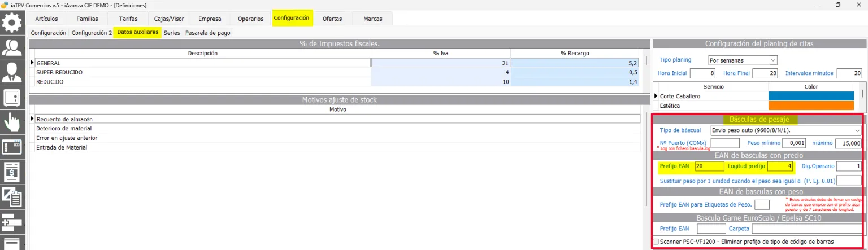This screenshot has width=868, height=250.
Task: Click the iaTPV app logo in title bar
Action: [x=5, y=5]
